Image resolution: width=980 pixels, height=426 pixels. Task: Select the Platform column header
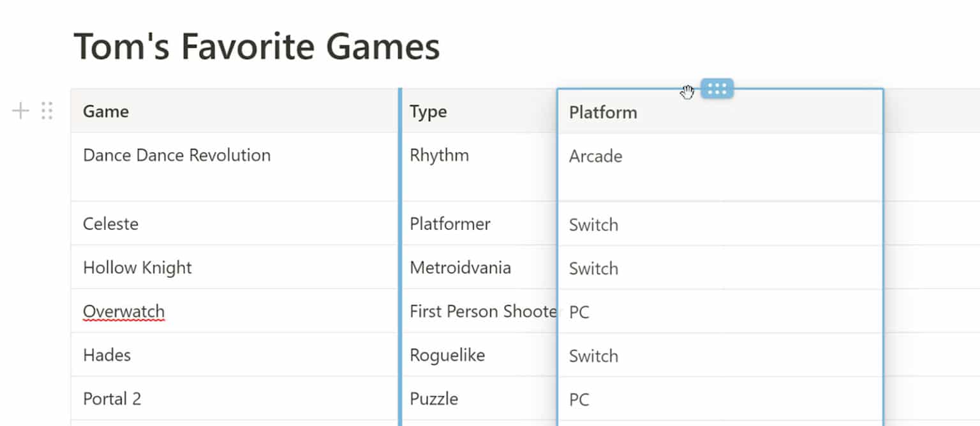click(x=602, y=112)
